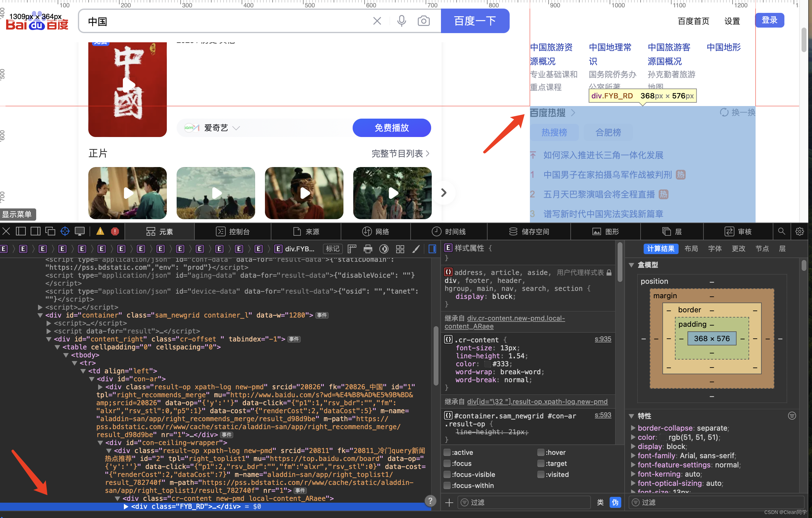
Task: Click the 免费播放 play button
Action: [x=392, y=128]
